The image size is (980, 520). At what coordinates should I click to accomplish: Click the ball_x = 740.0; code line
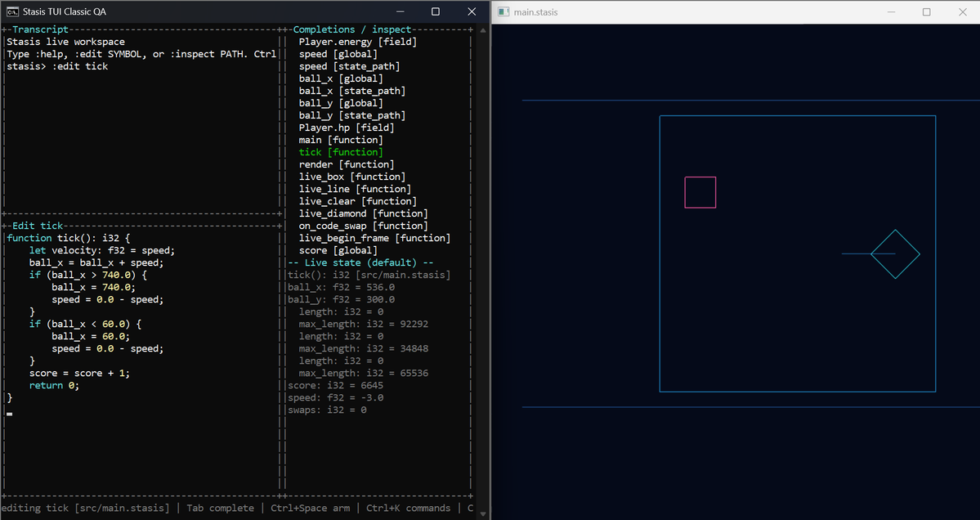[94, 288]
